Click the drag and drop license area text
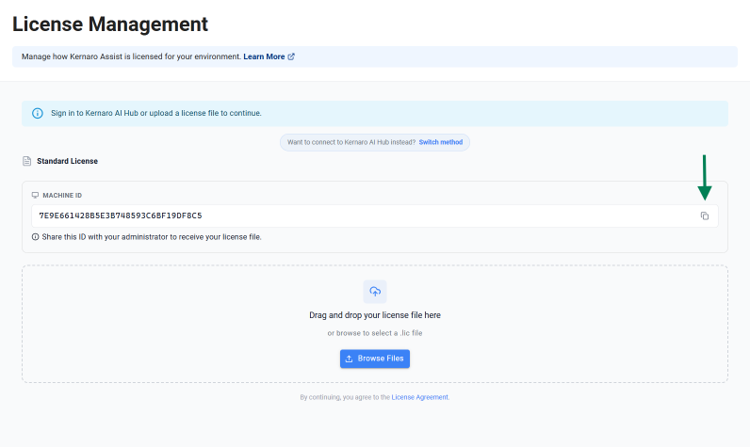 tap(375, 315)
